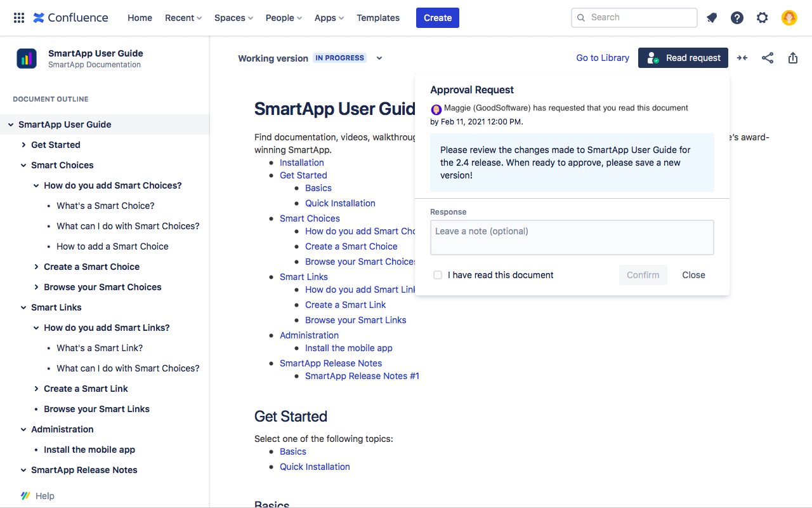Image resolution: width=812 pixels, height=508 pixels.
Task: Click the blue Create button
Action: (x=437, y=17)
